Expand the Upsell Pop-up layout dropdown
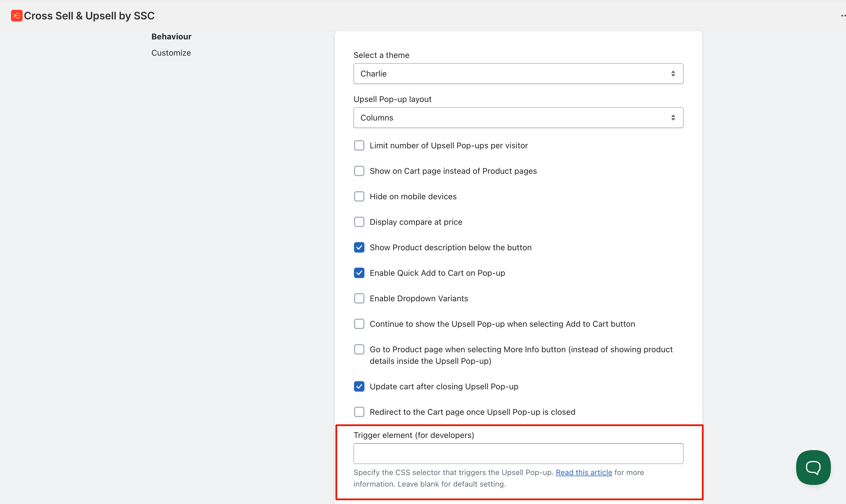 (518, 118)
